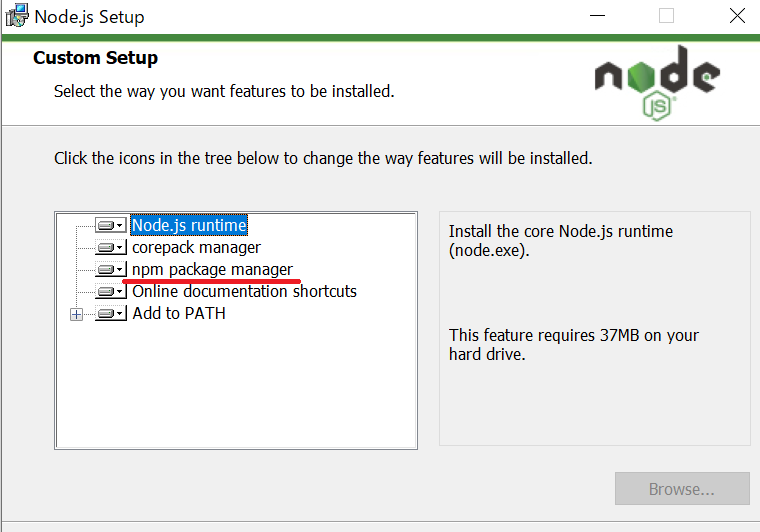This screenshot has width=760, height=532.
Task: Click the Node.js logo in the header
Action: [x=657, y=82]
